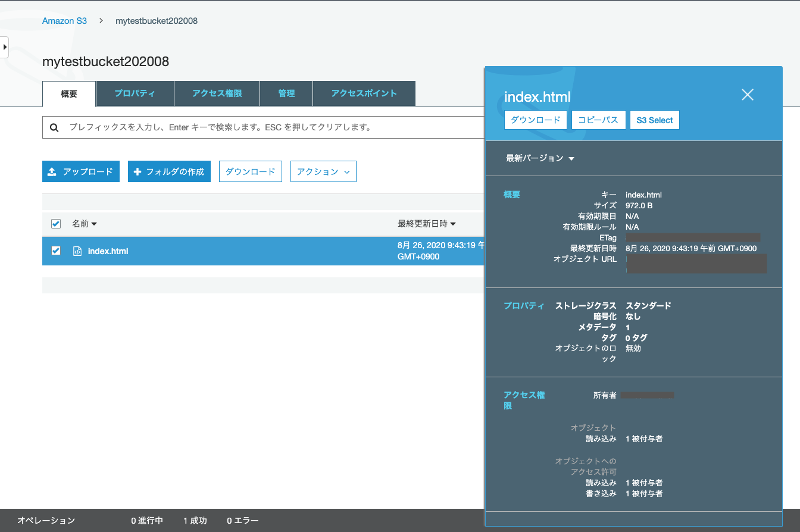Viewport: 800px width, 532px height.
Task: Open the アクション dropdown
Action: click(323, 171)
